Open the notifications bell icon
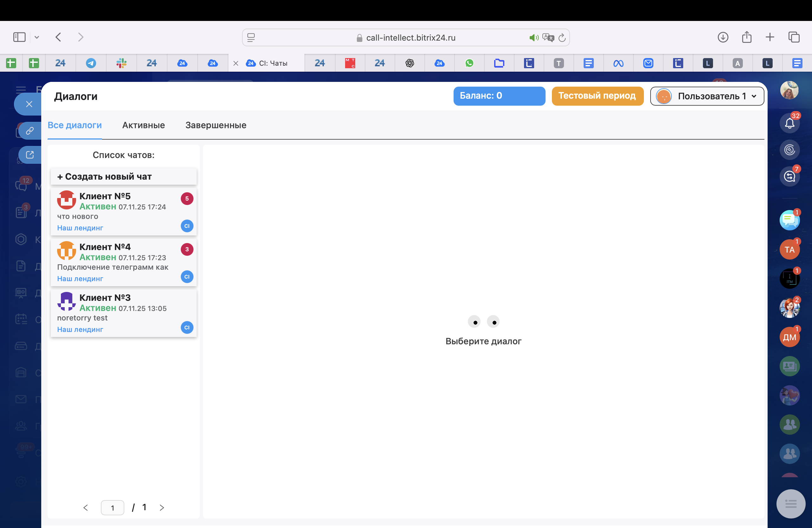The image size is (812, 528). pos(789,123)
